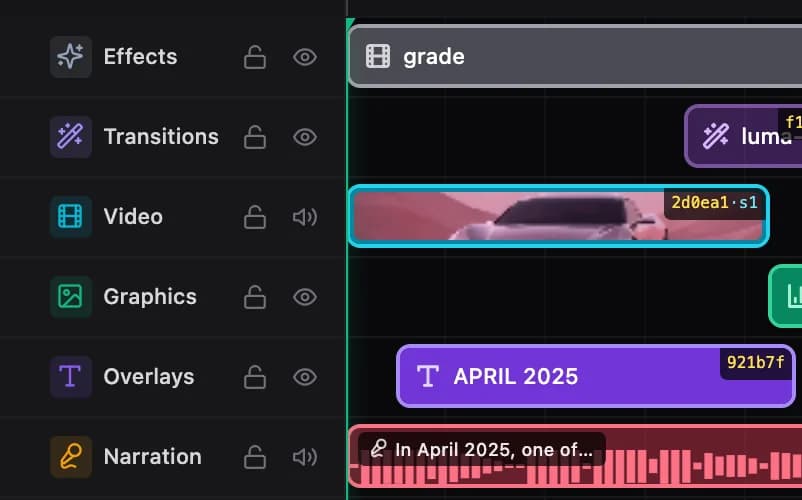Hide the Transitions track

coord(305,137)
